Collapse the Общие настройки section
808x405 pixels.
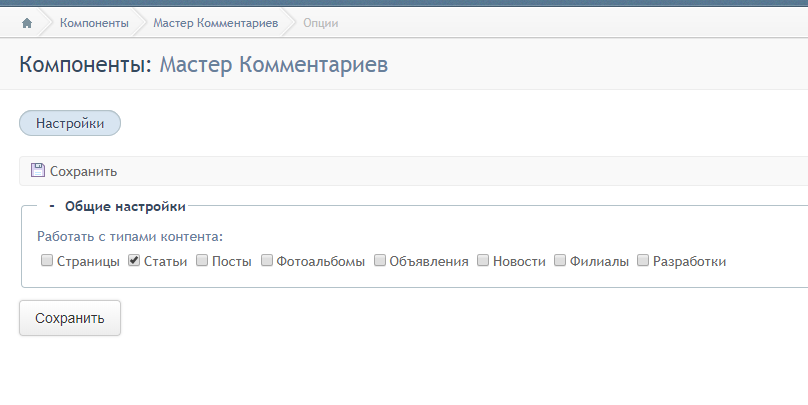(52, 206)
